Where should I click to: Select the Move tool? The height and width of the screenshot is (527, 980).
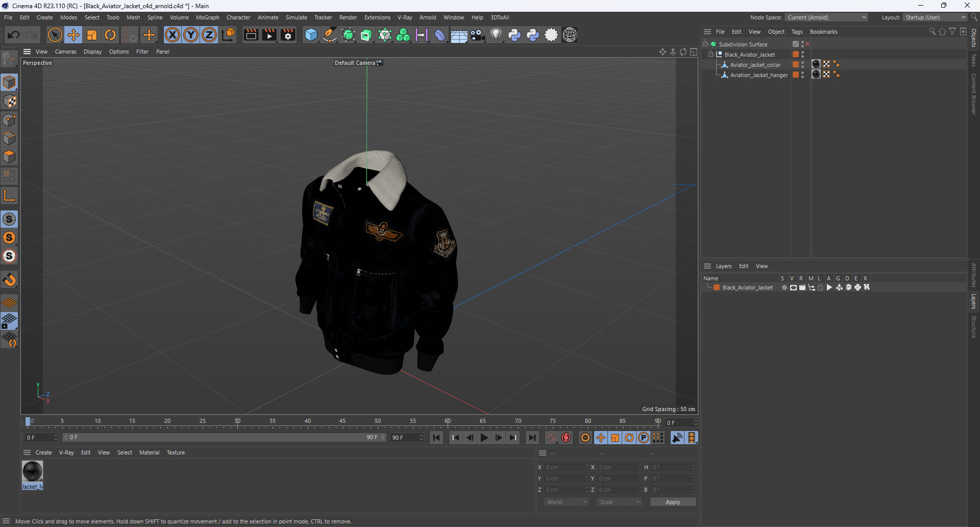coord(73,35)
